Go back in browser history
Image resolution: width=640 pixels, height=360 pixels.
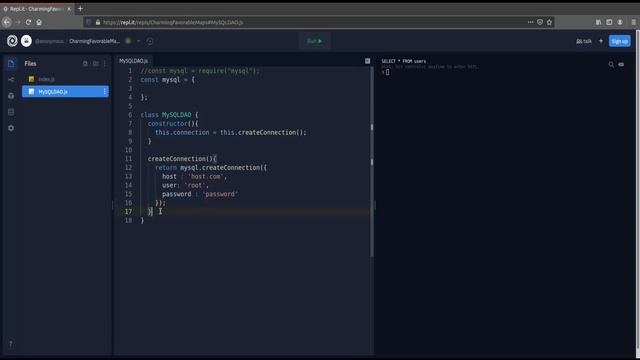click(7, 22)
